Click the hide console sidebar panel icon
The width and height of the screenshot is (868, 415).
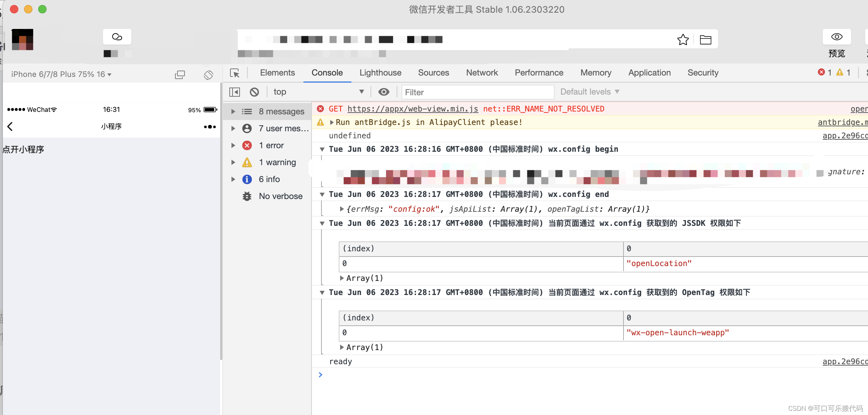coord(234,92)
